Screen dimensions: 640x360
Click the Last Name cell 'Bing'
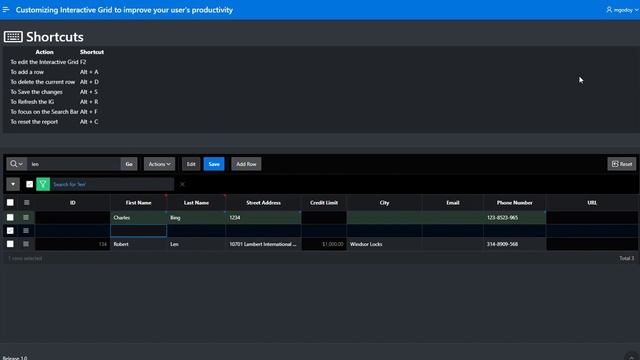click(x=196, y=218)
